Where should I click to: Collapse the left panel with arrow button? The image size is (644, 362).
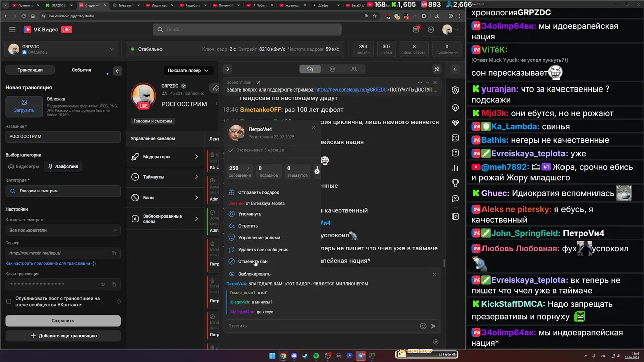[117, 71]
